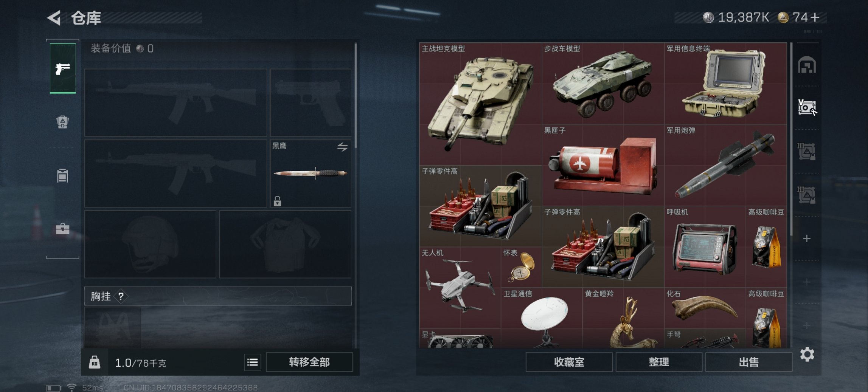Open the 收藏室 collection room

569,362
